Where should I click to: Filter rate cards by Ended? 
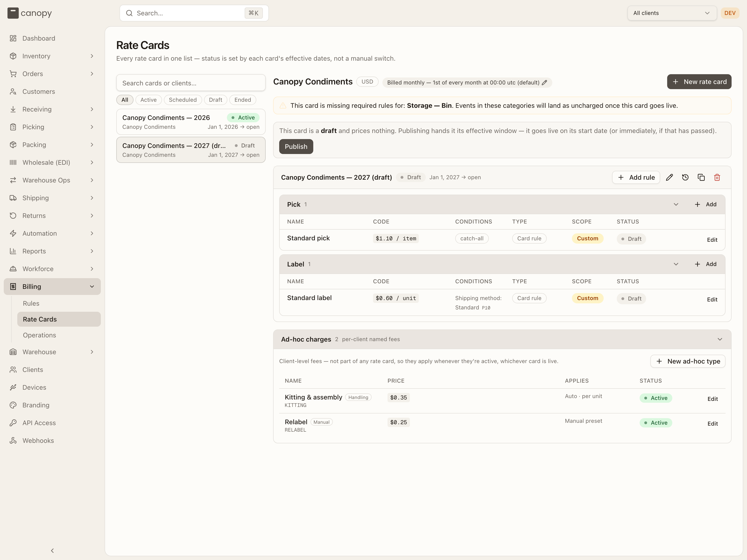(243, 100)
